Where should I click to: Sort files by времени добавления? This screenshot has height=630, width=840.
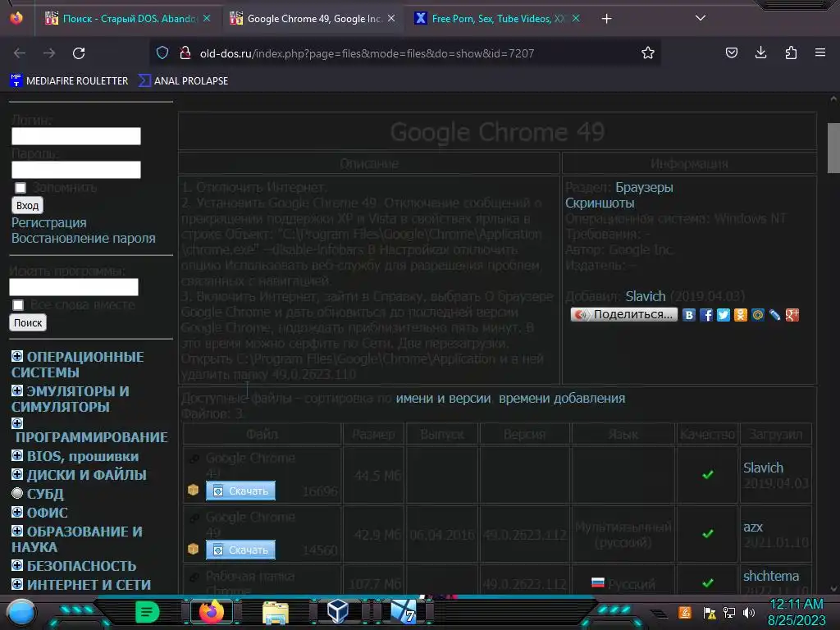click(562, 399)
